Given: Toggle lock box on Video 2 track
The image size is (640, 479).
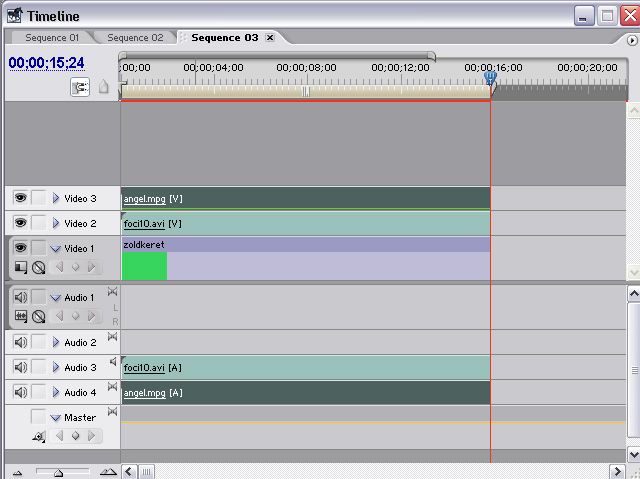Looking at the screenshot, I should tap(38, 223).
